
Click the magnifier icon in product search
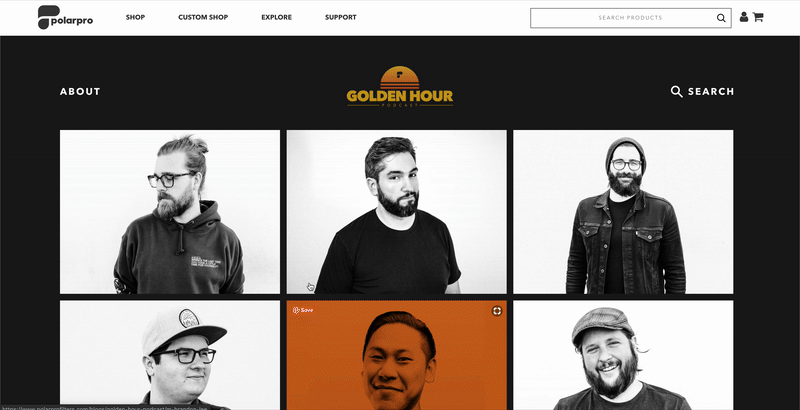pyautogui.click(x=721, y=18)
